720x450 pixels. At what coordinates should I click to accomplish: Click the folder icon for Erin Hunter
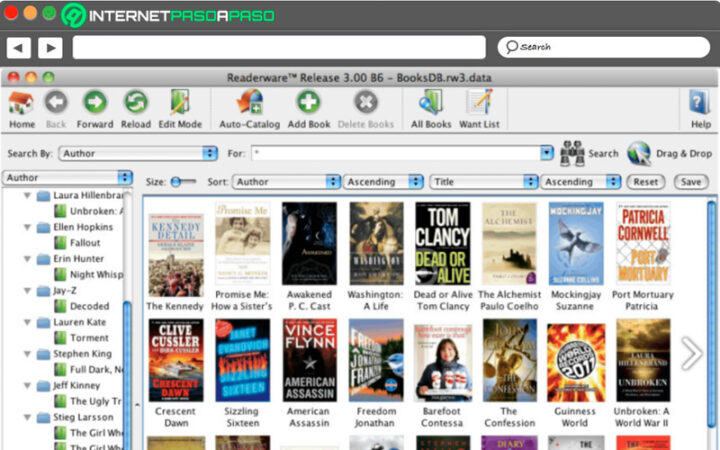pyautogui.click(x=43, y=259)
